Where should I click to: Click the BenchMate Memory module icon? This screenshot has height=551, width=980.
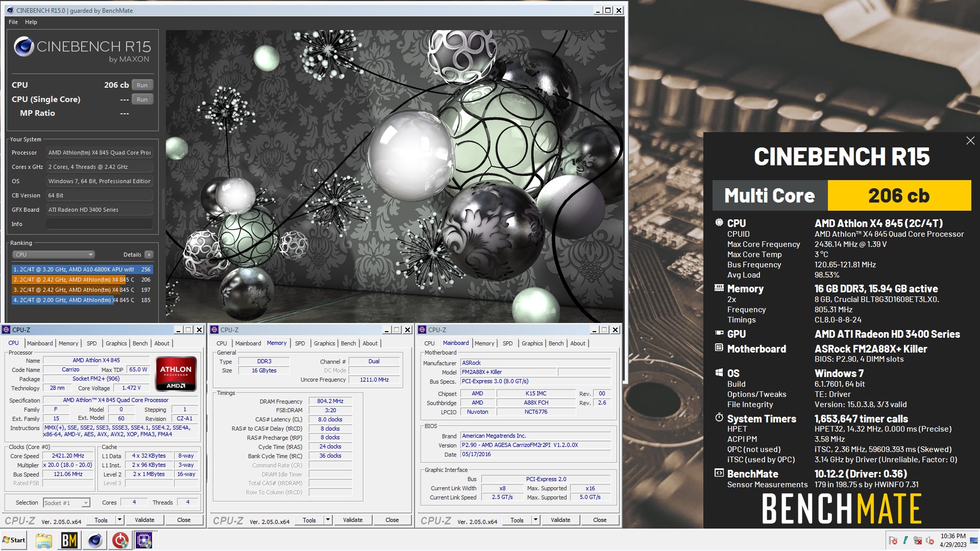click(x=719, y=288)
